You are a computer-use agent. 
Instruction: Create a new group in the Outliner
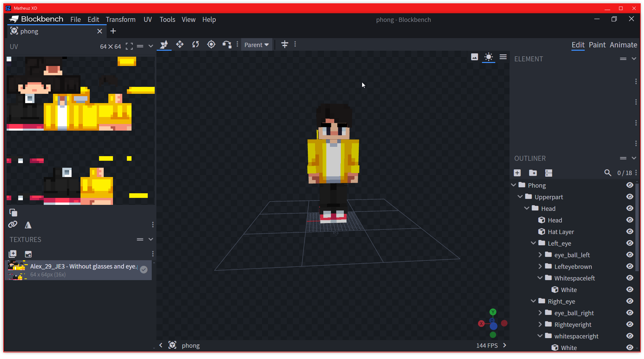(533, 173)
